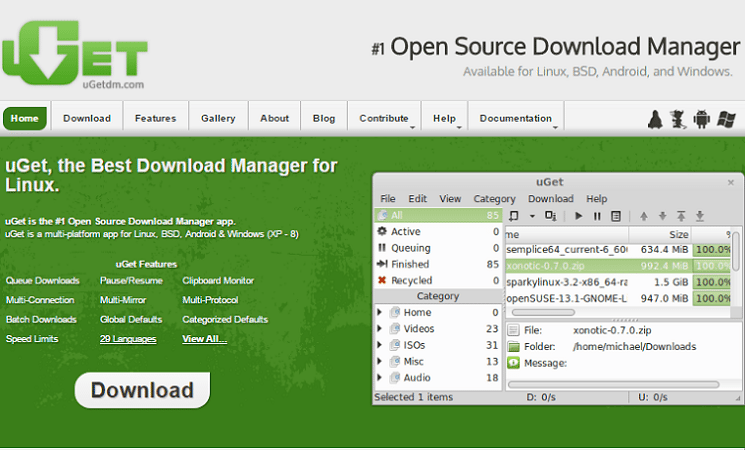745x450 pixels.
Task: Click the document icon beside File:
Action: pyautogui.click(x=513, y=330)
